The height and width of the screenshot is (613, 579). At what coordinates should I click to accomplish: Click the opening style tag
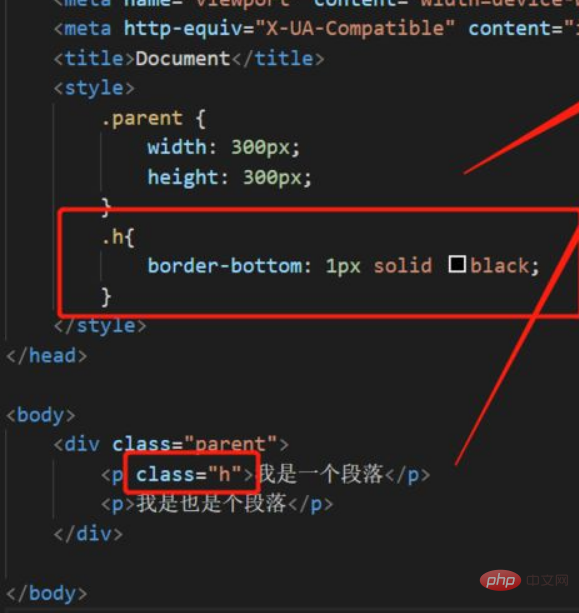94,88
